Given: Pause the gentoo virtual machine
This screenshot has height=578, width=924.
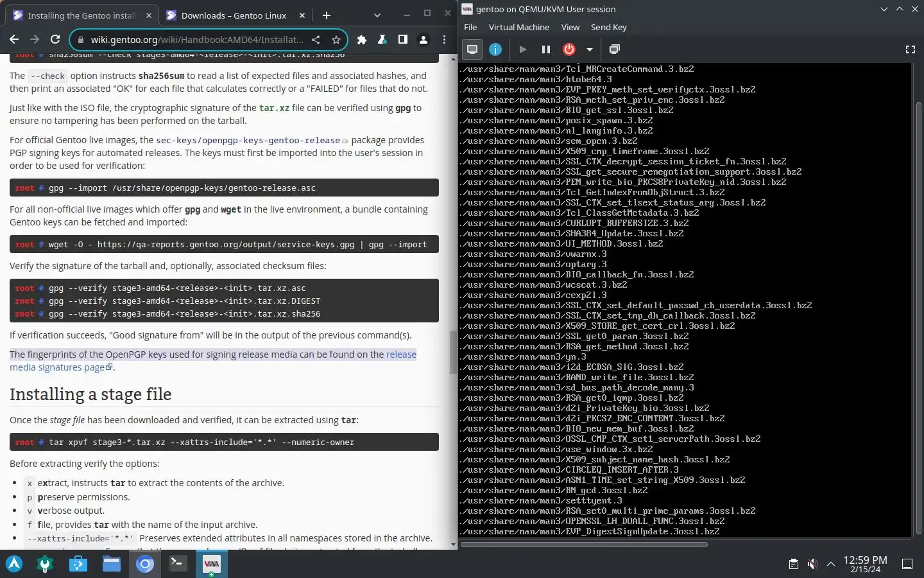Looking at the screenshot, I should (546, 49).
